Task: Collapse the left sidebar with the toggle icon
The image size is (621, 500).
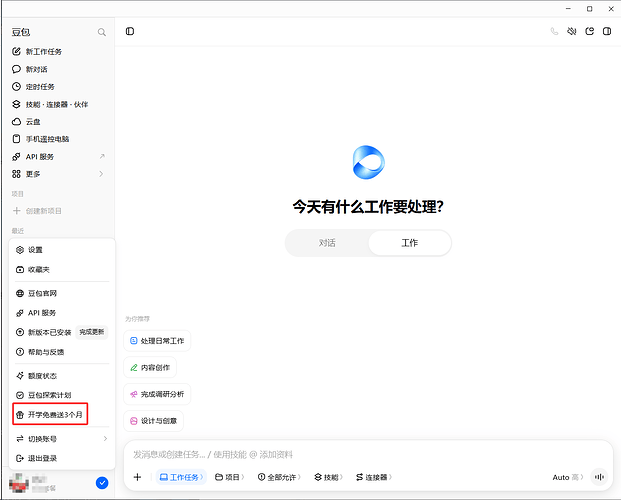Action: click(130, 31)
